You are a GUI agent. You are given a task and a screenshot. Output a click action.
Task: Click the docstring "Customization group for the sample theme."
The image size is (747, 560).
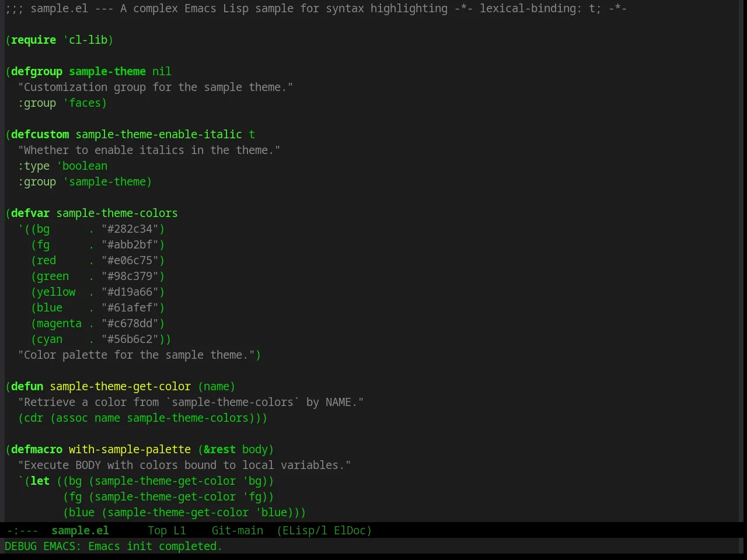[x=155, y=87]
